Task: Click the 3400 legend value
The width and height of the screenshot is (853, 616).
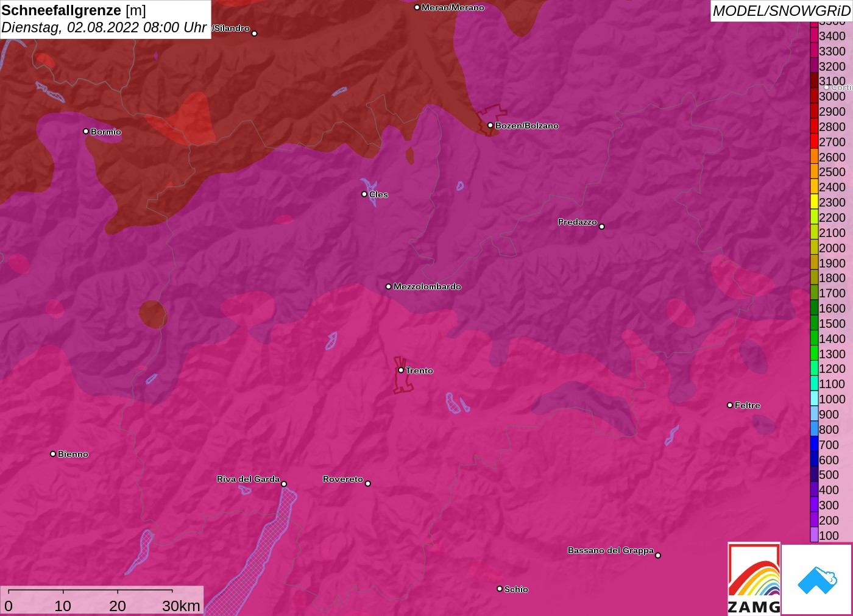Action: (x=832, y=36)
